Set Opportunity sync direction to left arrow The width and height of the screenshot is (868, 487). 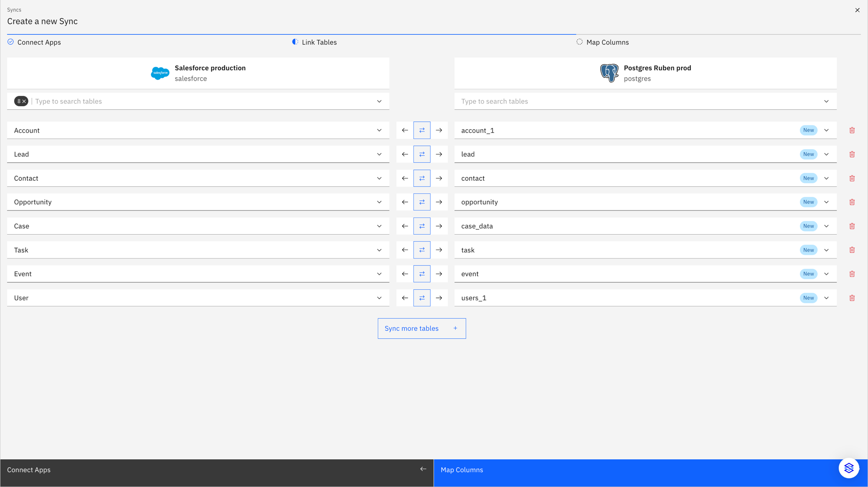coord(405,202)
